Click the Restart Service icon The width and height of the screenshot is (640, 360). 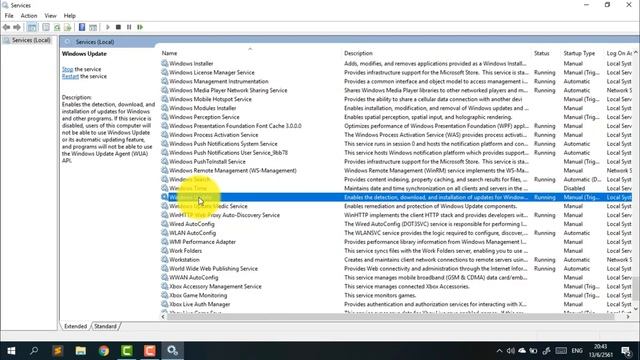pyautogui.click(x=140, y=27)
